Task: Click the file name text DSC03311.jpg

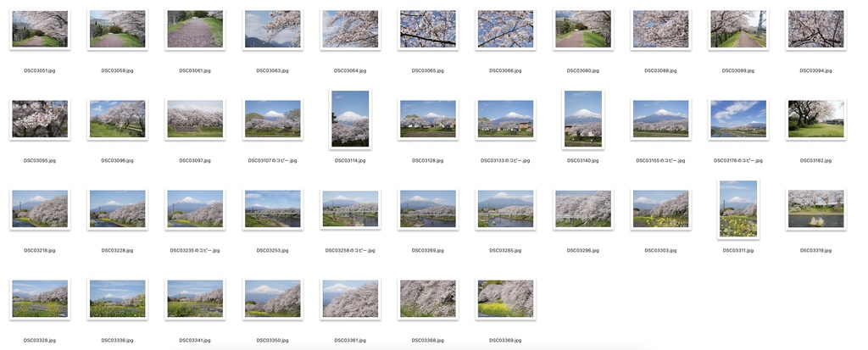Action: (x=738, y=250)
